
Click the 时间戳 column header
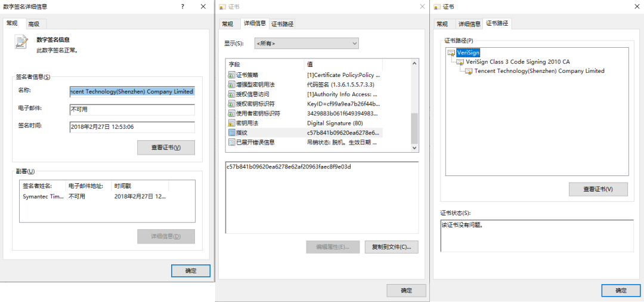click(140, 186)
